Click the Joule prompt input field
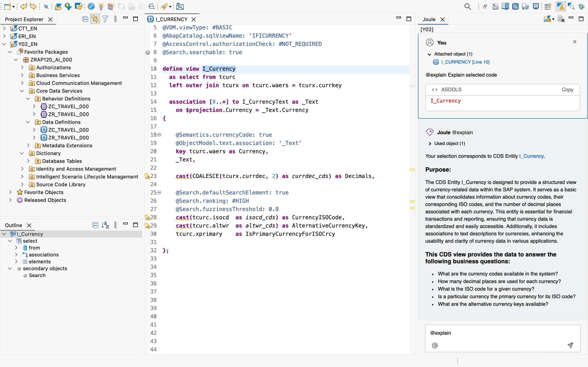This screenshot has width=588, height=367. [x=498, y=333]
